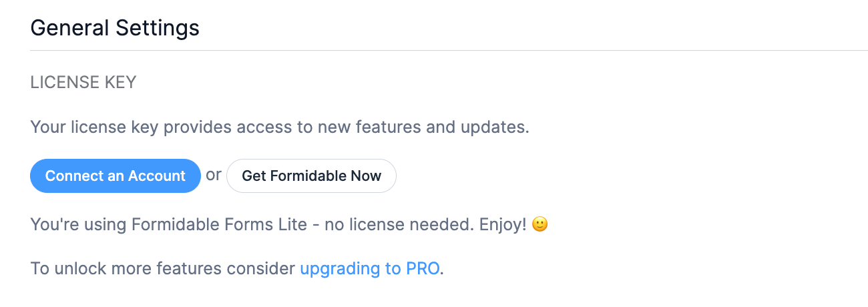Select the General Settings heading
The width and height of the screenshot is (868, 307).
pyautogui.click(x=115, y=28)
